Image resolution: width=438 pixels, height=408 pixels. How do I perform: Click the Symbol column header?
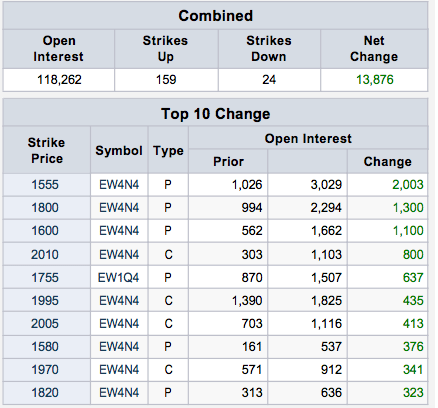tap(119, 151)
